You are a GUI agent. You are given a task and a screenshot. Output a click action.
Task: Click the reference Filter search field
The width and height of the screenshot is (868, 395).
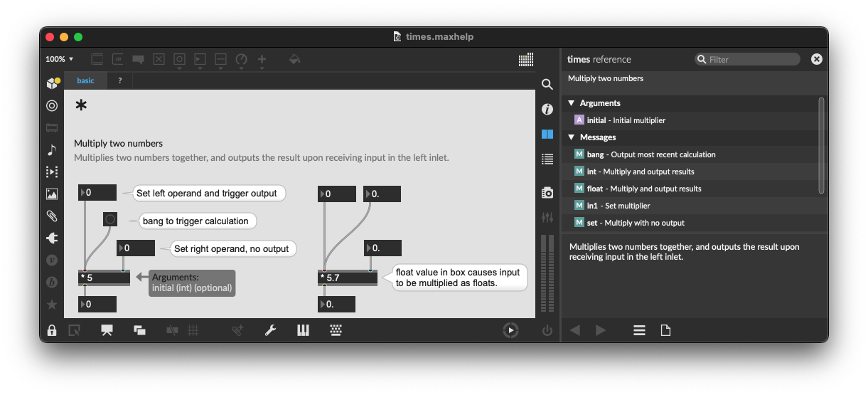coord(749,59)
